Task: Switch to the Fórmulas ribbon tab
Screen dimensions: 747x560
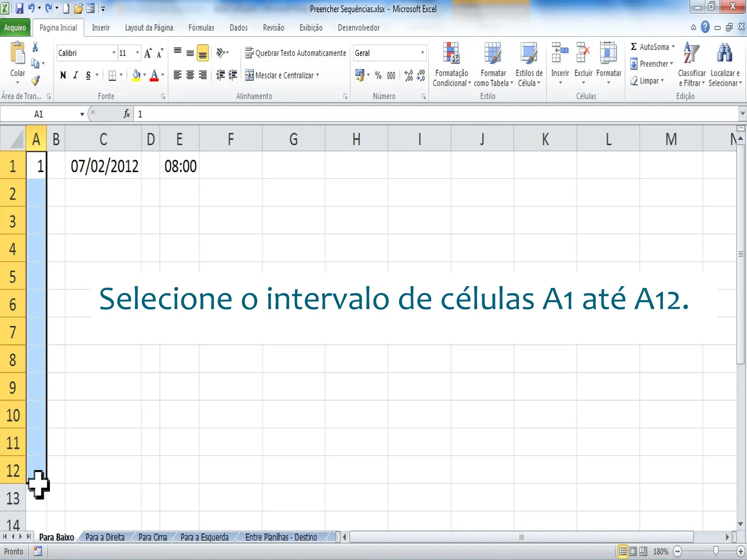Action: [201, 28]
